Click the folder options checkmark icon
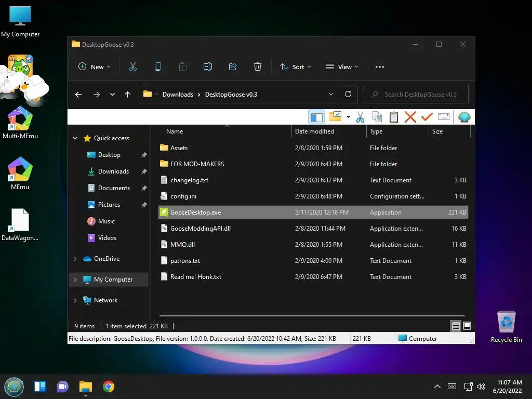Viewport: 532px width, 399px height. point(335,116)
